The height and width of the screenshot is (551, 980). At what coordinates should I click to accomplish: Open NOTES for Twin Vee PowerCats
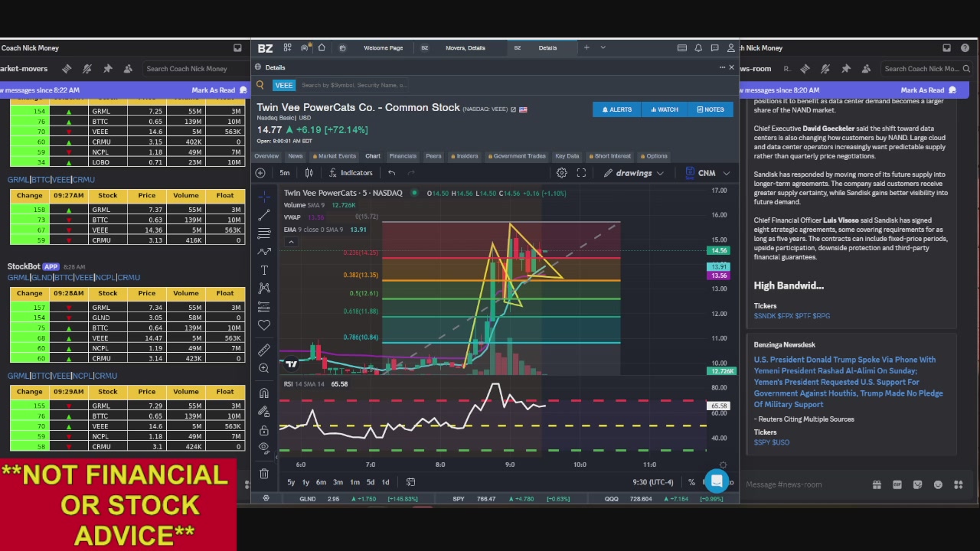pyautogui.click(x=710, y=109)
